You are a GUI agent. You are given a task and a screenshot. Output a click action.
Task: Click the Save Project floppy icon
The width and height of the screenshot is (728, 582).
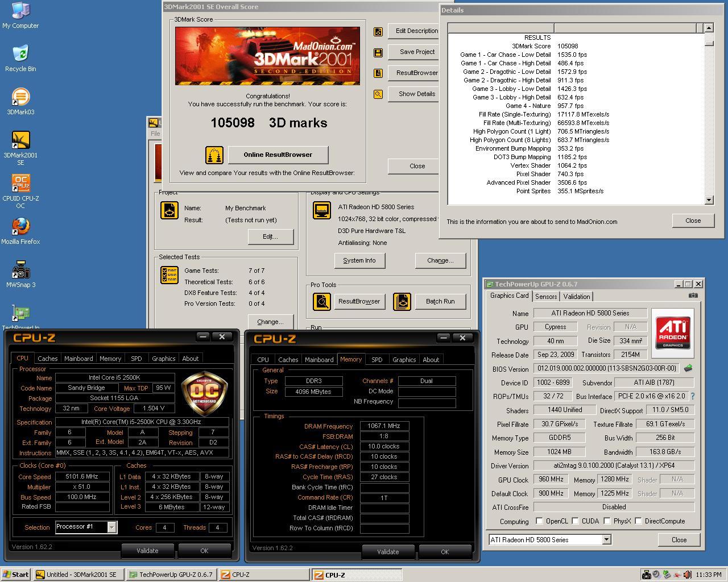click(x=378, y=52)
